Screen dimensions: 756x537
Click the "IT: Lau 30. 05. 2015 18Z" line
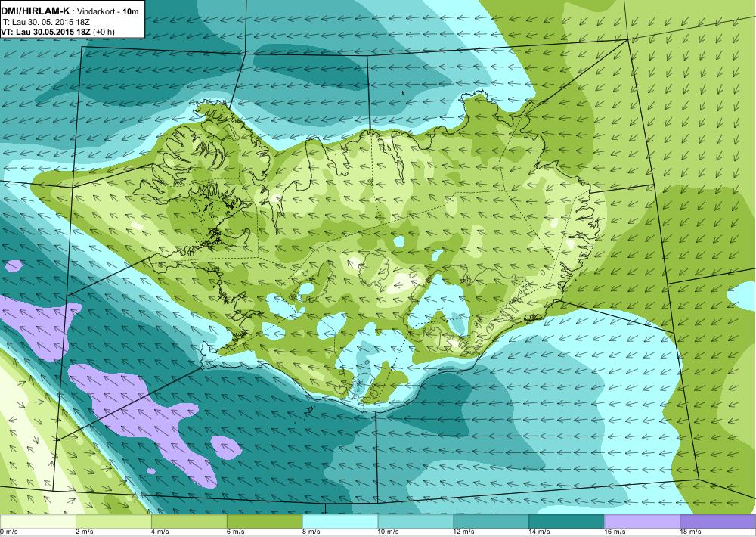(46, 22)
